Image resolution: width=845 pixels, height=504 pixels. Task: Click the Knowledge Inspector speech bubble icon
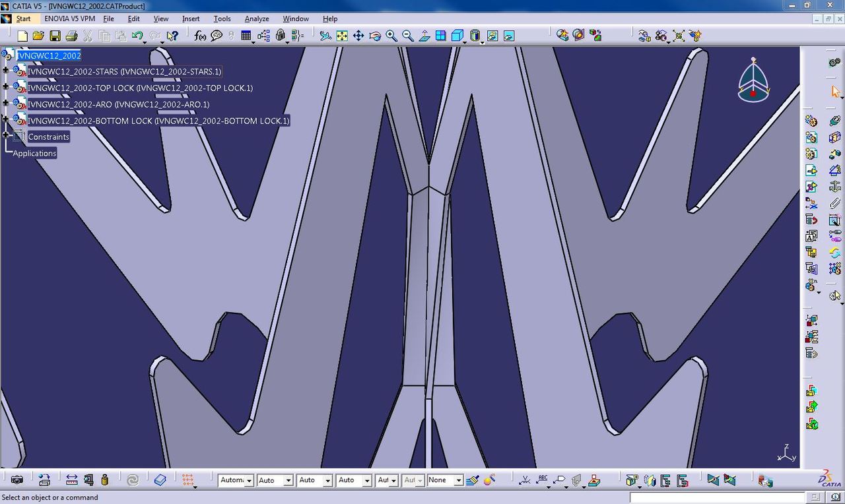click(217, 36)
